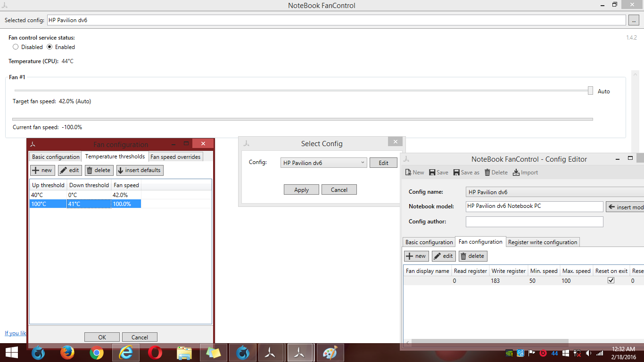The image size is (644, 362).
Task: Click the Fan speed column header in thresholds
Action: tap(126, 185)
